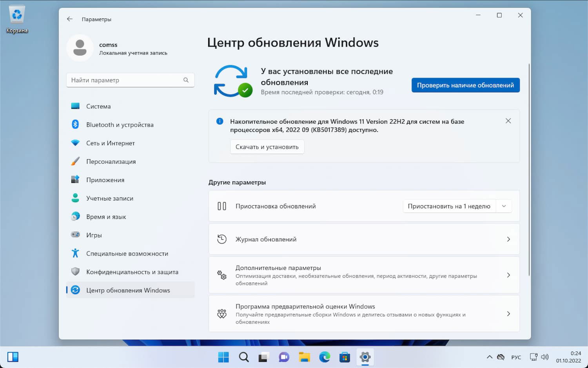Click the back arrow in Settings header
The image size is (588, 368).
[70, 19]
